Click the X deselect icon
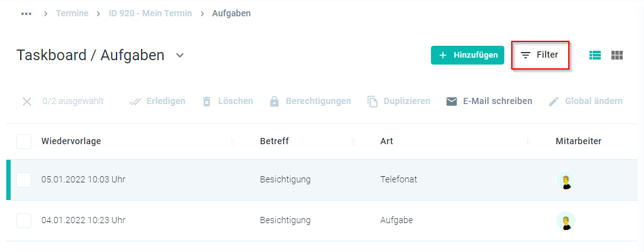Screen dimensions: 644x252 click(27, 102)
